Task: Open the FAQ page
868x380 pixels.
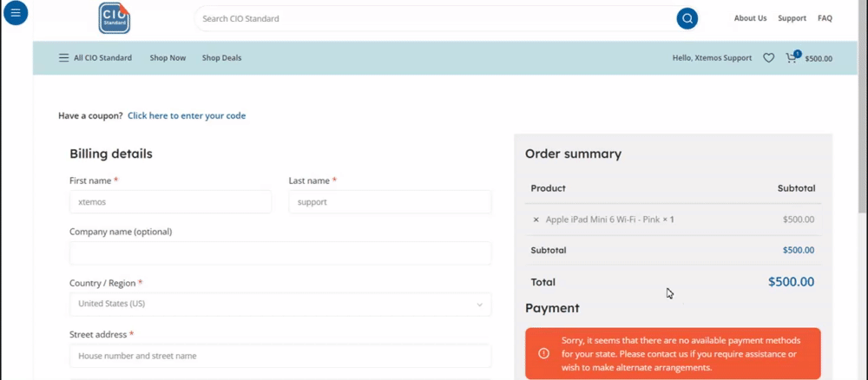Action: (825, 18)
